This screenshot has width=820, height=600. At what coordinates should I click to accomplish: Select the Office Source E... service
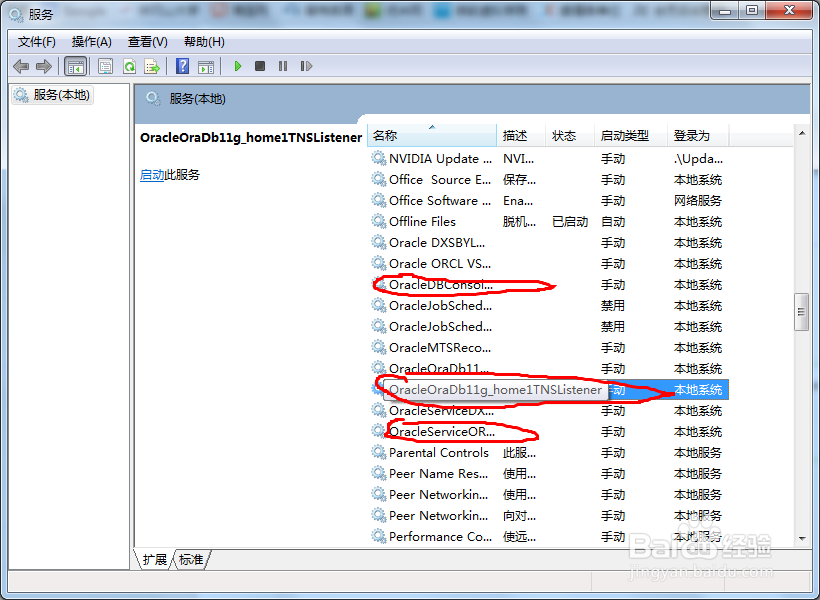pyautogui.click(x=549, y=179)
